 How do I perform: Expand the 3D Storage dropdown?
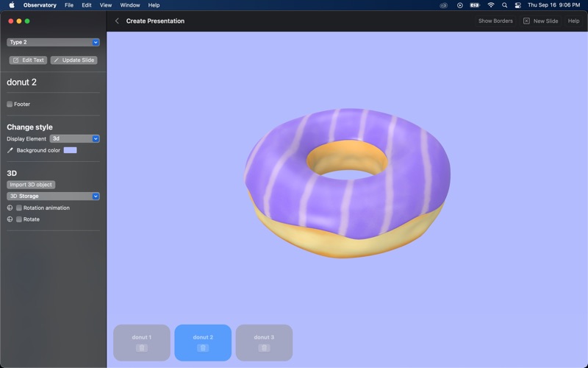click(x=53, y=196)
